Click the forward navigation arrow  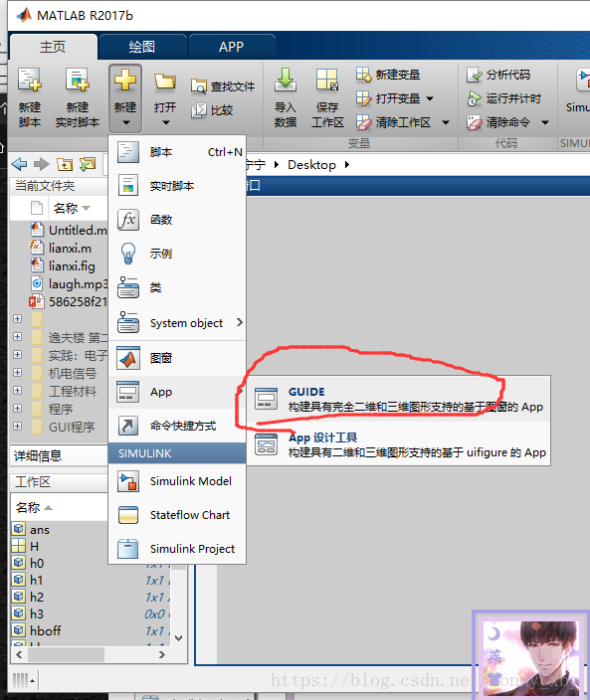(42, 164)
